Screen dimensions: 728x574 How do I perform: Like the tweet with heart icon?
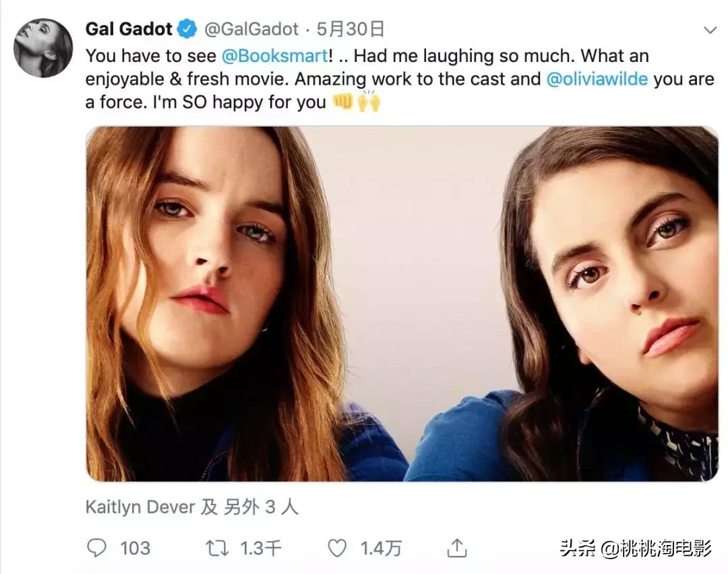(x=337, y=548)
